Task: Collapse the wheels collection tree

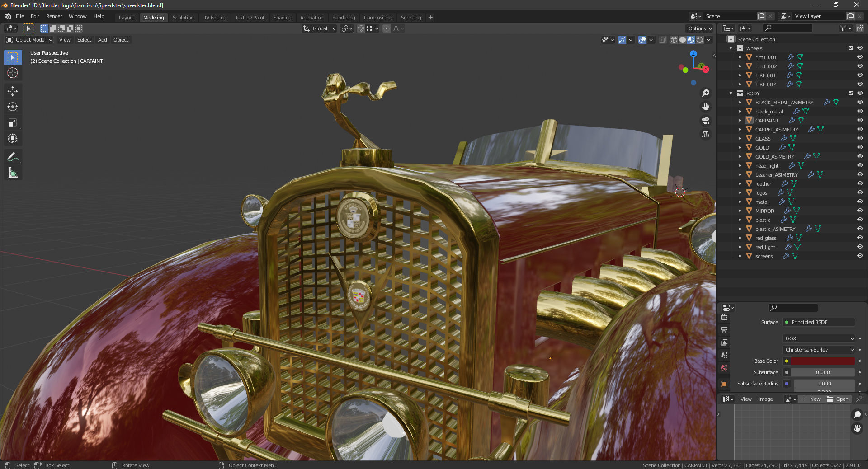Action: tap(731, 48)
